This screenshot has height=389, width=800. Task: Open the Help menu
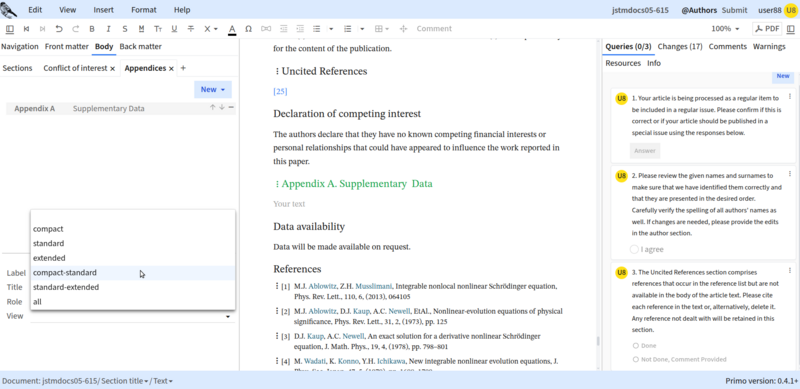click(x=182, y=10)
